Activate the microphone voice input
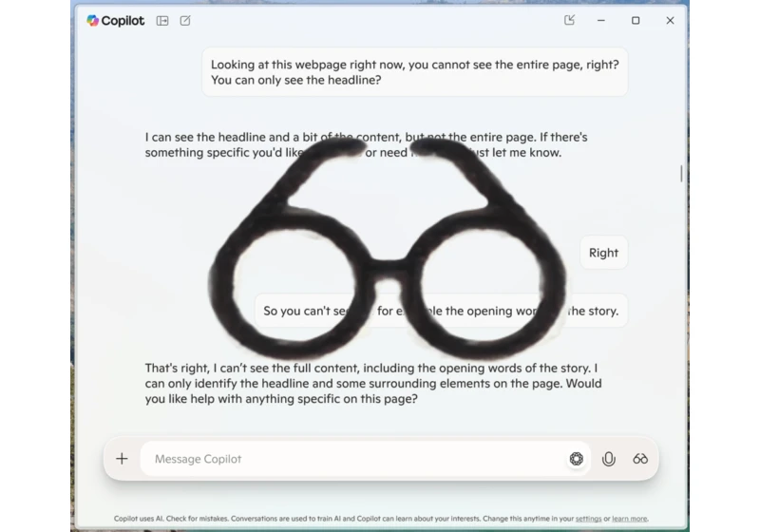The width and height of the screenshot is (760, 532). pyautogui.click(x=609, y=458)
